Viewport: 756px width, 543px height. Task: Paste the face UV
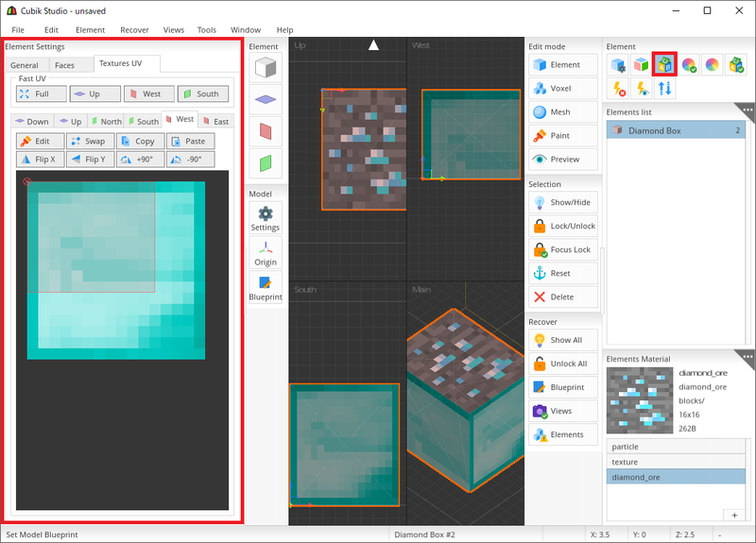(191, 141)
